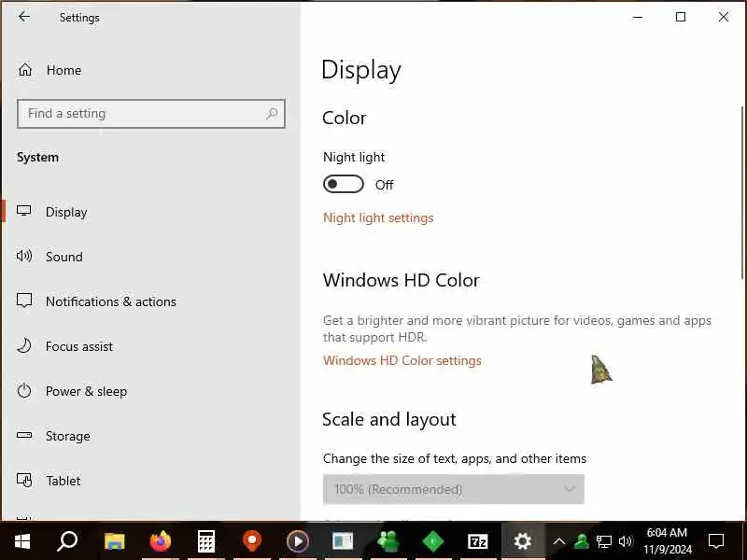
Task: Click the Focus assist moon icon
Action: click(x=24, y=345)
